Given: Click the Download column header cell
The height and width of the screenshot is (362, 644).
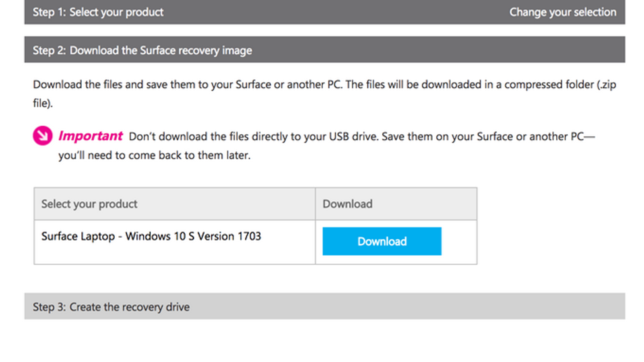Looking at the screenshot, I should click(x=347, y=204).
